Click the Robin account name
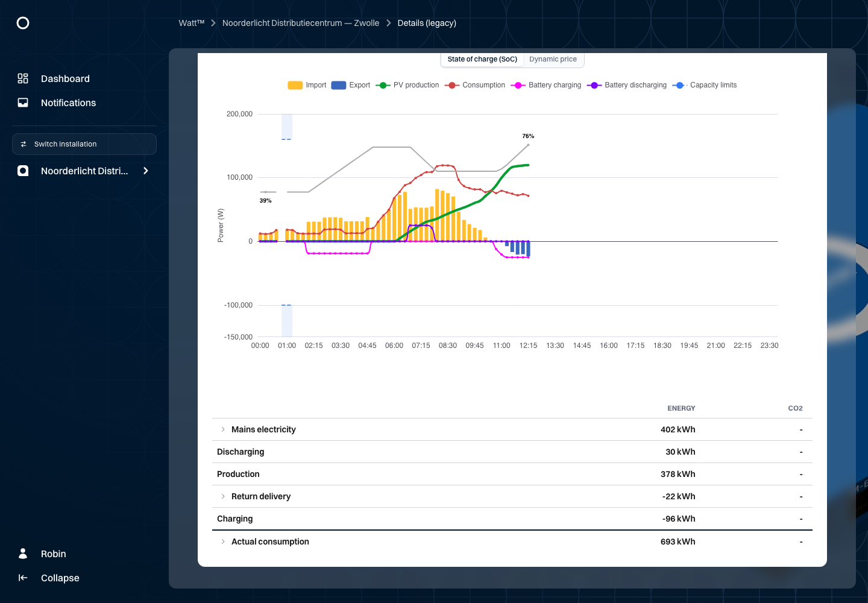868x603 pixels. click(x=54, y=554)
